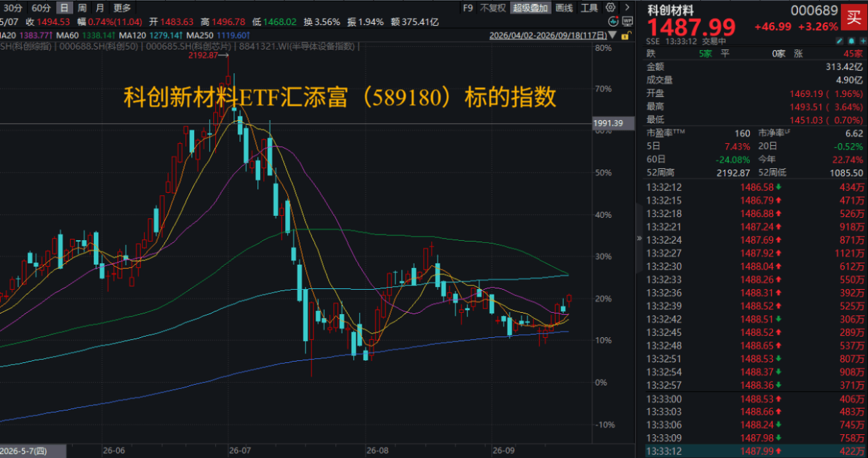Click the 最低 1451.03 row

[754, 120]
